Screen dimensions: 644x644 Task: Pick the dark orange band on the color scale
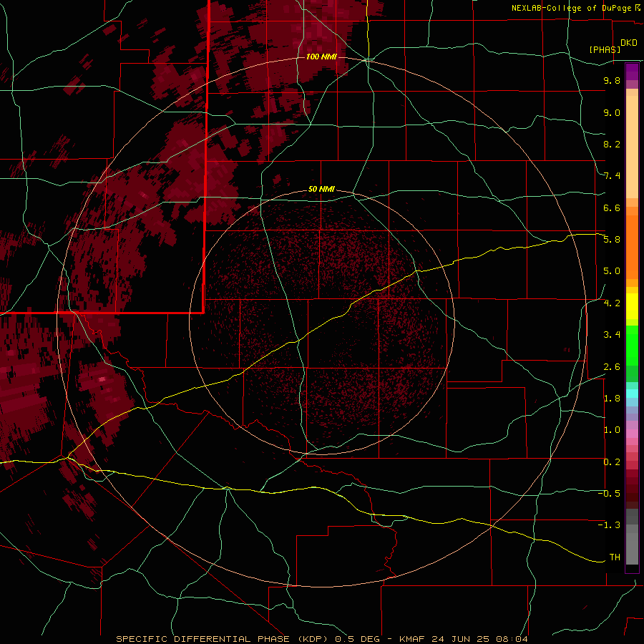tap(632, 246)
